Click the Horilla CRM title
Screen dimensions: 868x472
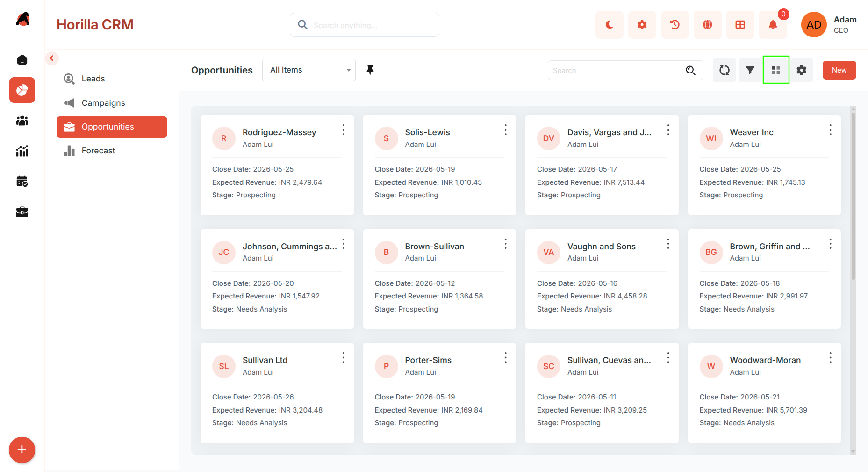pyautogui.click(x=95, y=25)
